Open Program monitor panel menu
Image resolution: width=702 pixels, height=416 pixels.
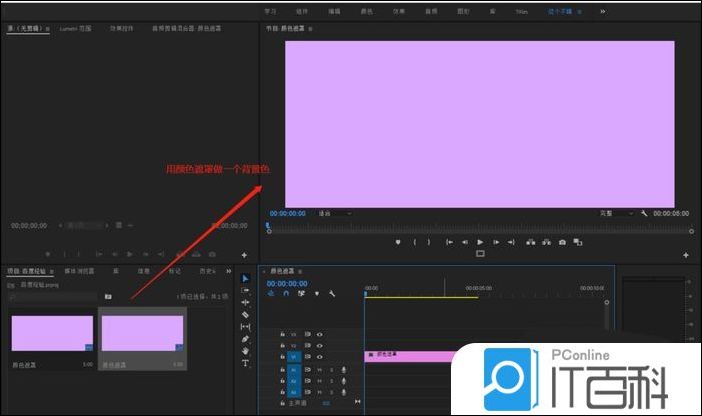tap(310, 29)
